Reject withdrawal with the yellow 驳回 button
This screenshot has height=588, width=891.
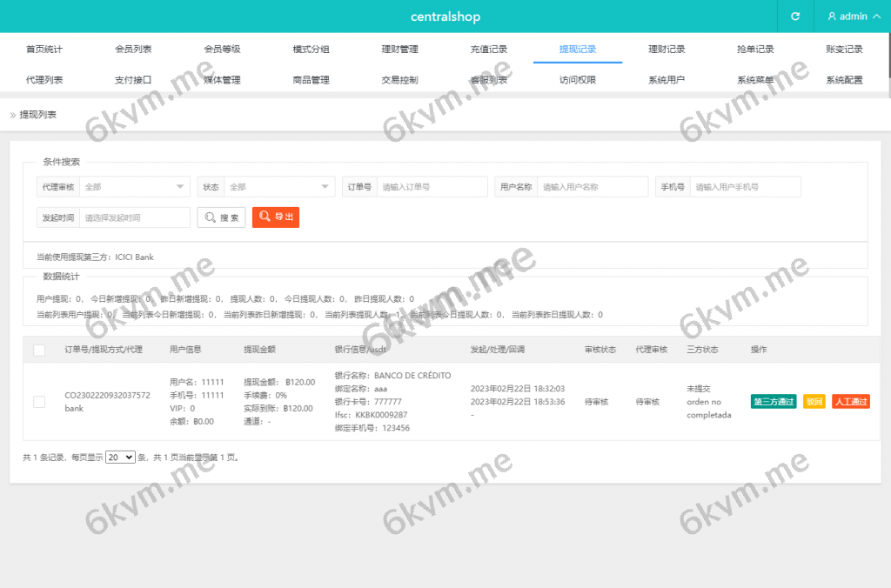814,402
